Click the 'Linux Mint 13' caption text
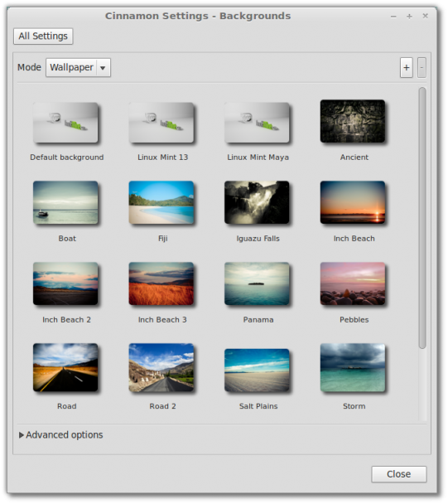448x504 pixels. (x=163, y=157)
